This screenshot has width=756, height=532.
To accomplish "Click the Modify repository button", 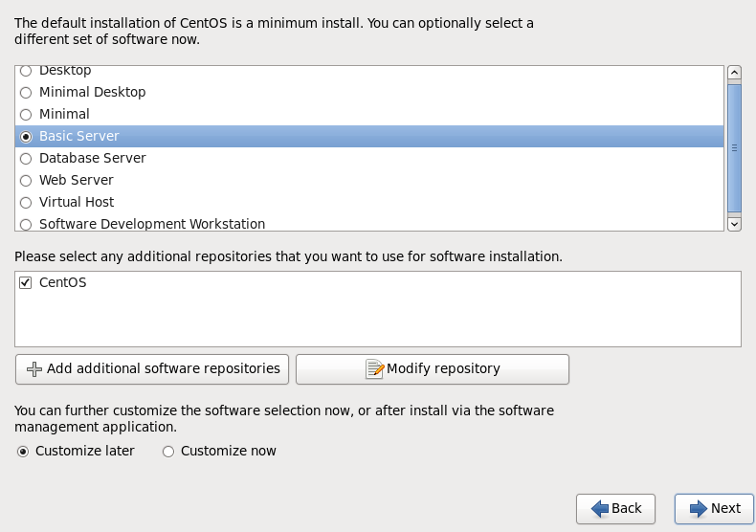I will tap(433, 369).
